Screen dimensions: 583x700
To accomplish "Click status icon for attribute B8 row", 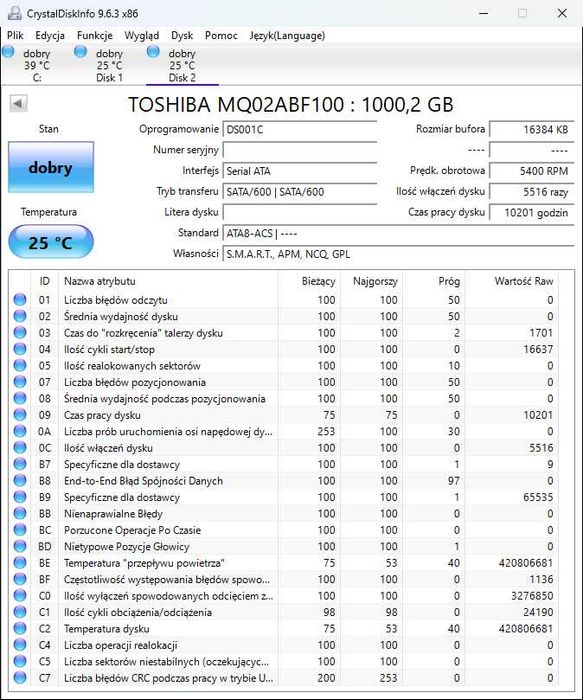I will 20,481.
